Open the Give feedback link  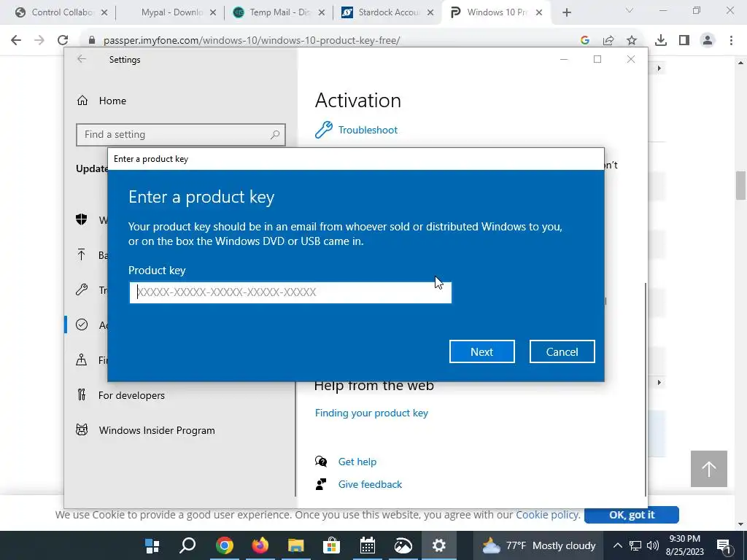[x=370, y=484]
